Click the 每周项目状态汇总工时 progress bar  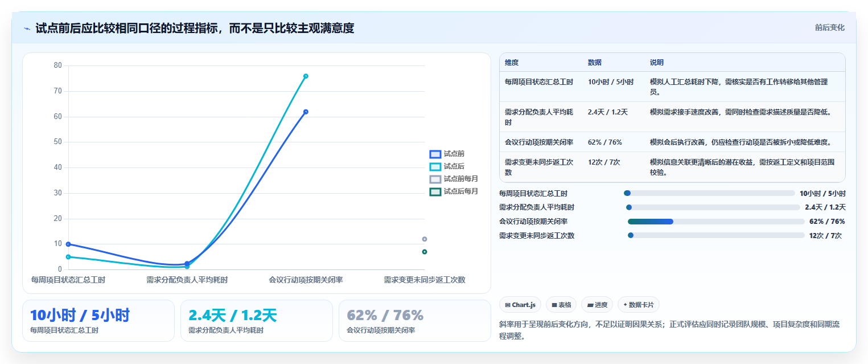709,193
